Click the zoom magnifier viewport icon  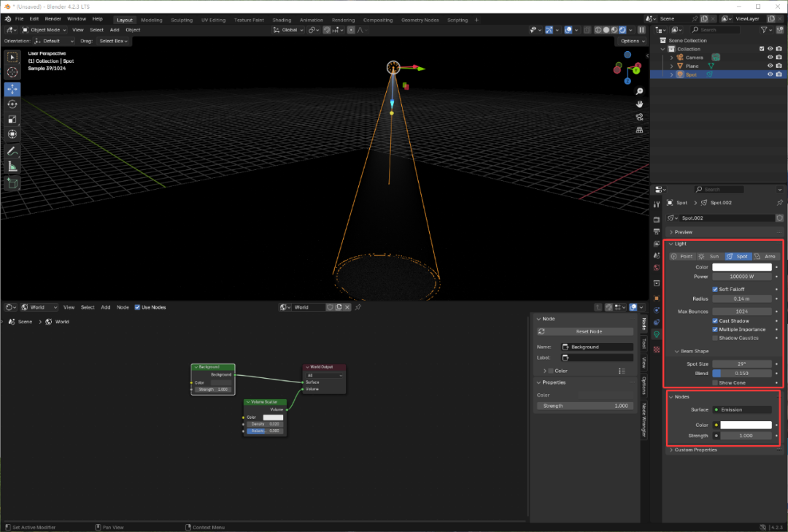pos(639,91)
